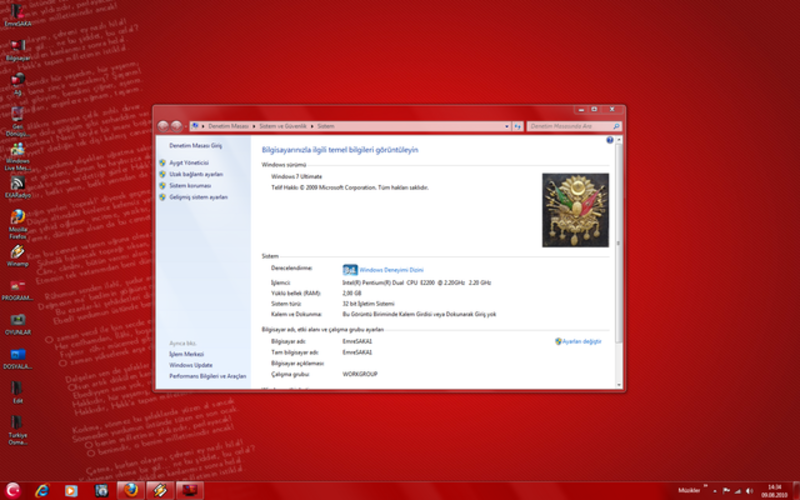Click the search magnifier icon
800x500 pixels.
pos(616,126)
